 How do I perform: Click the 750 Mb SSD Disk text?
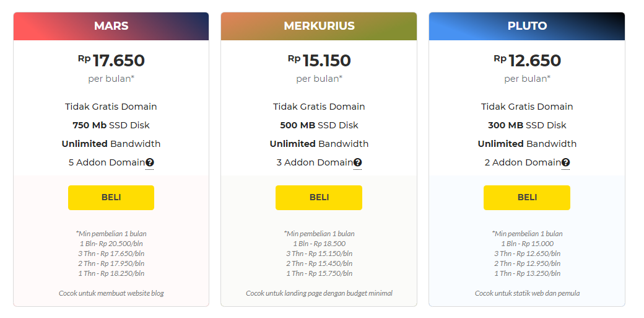[x=111, y=125]
